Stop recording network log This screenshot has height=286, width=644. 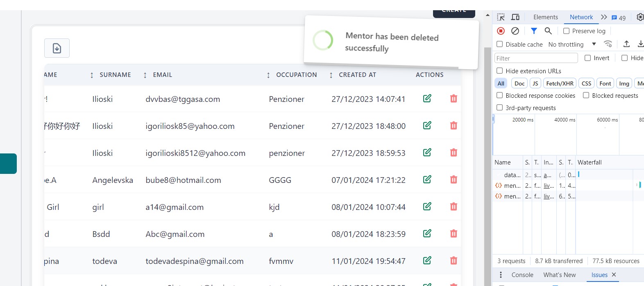tap(501, 31)
